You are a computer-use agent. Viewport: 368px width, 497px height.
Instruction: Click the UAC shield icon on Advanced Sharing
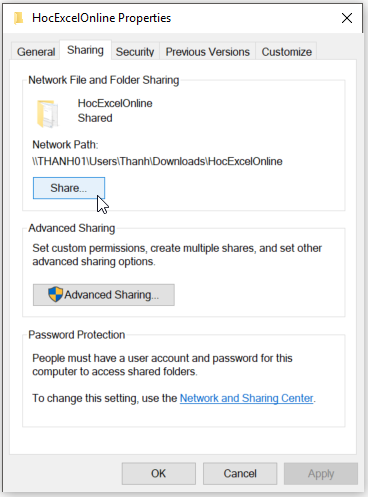(x=55, y=294)
